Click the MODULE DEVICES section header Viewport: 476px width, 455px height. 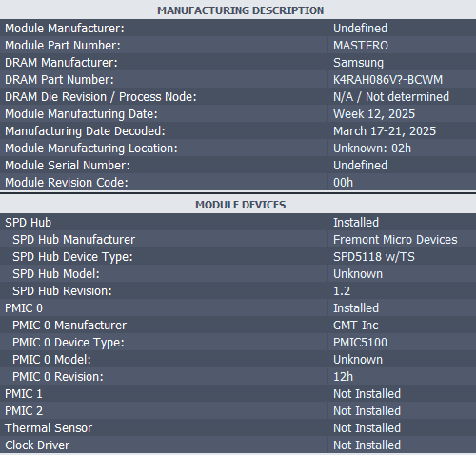click(x=241, y=205)
